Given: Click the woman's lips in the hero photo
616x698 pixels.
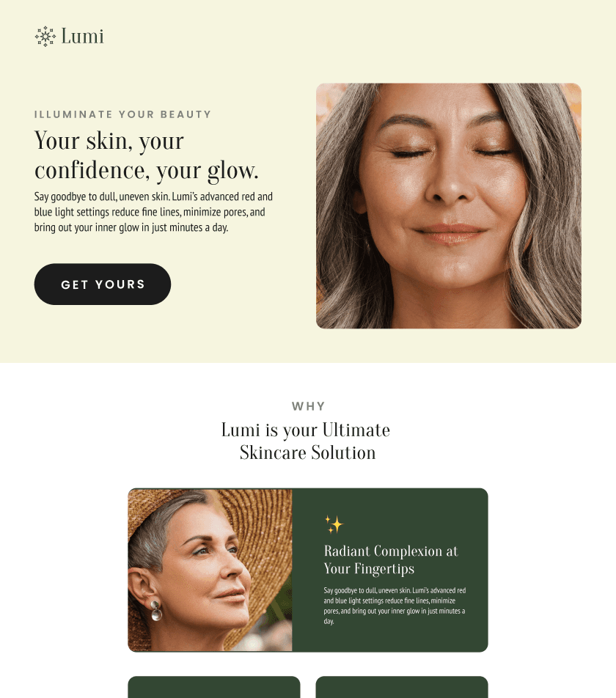Looking at the screenshot, I should click(x=449, y=234).
